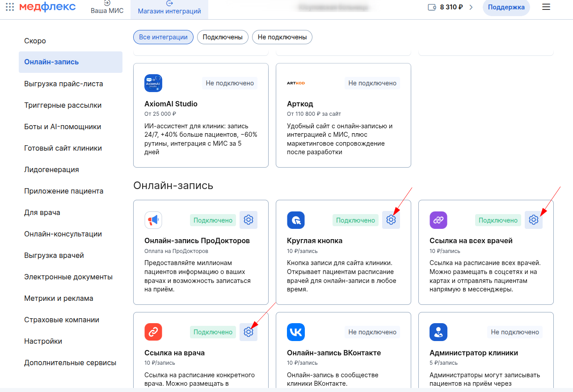This screenshot has height=392, width=573.
Task: Filter by Подключены integrations
Action: click(x=223, y=37)
